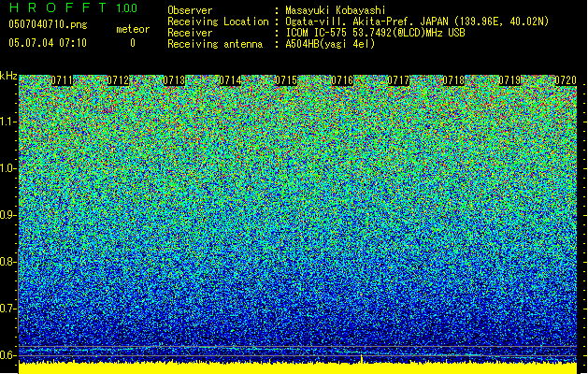Click the file name 0507040710.png
This screenshot has width=588, height=374.
click(x=48, y=25)
